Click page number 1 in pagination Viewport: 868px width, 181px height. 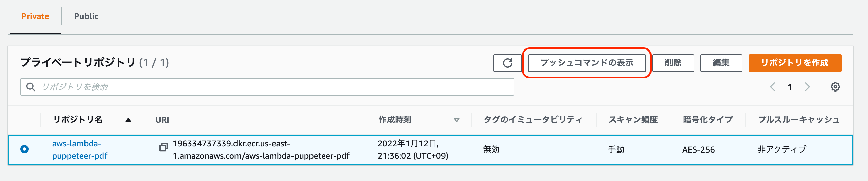(790, 87)
